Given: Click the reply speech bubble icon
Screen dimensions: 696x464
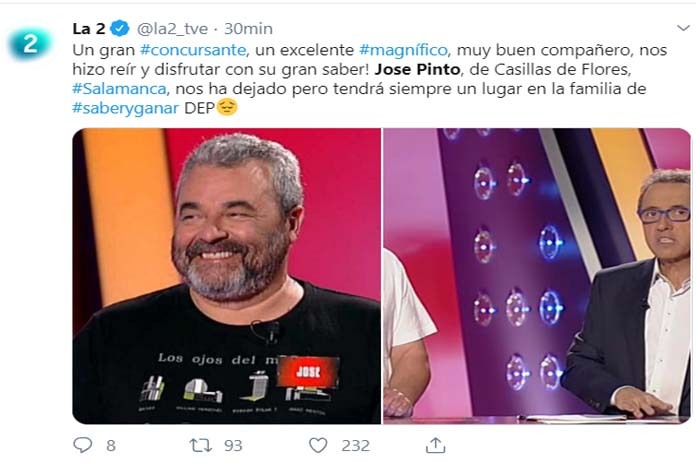Looking at the screenshot, I should 83,445.
